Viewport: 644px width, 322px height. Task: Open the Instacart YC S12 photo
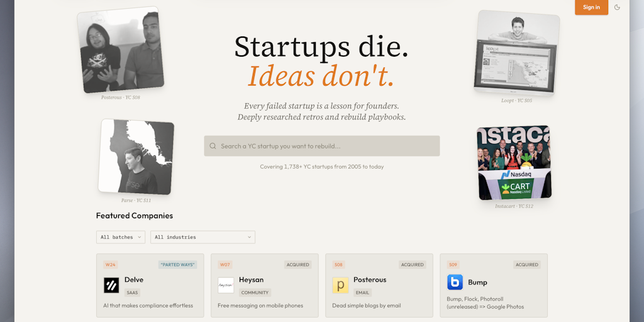(514, 162)
